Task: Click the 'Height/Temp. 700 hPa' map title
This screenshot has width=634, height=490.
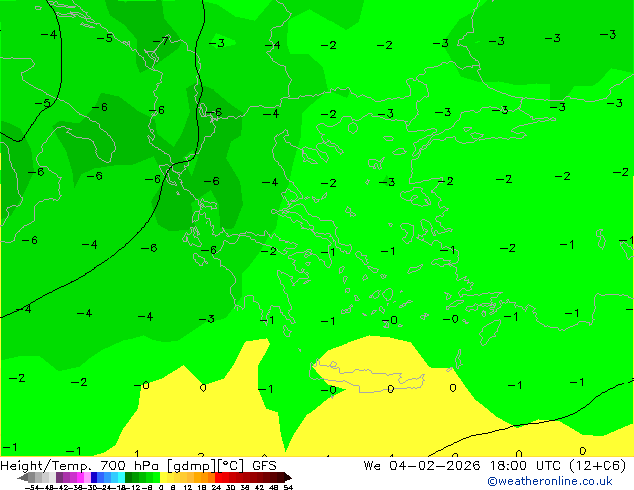Action: [x=81, y=466]
